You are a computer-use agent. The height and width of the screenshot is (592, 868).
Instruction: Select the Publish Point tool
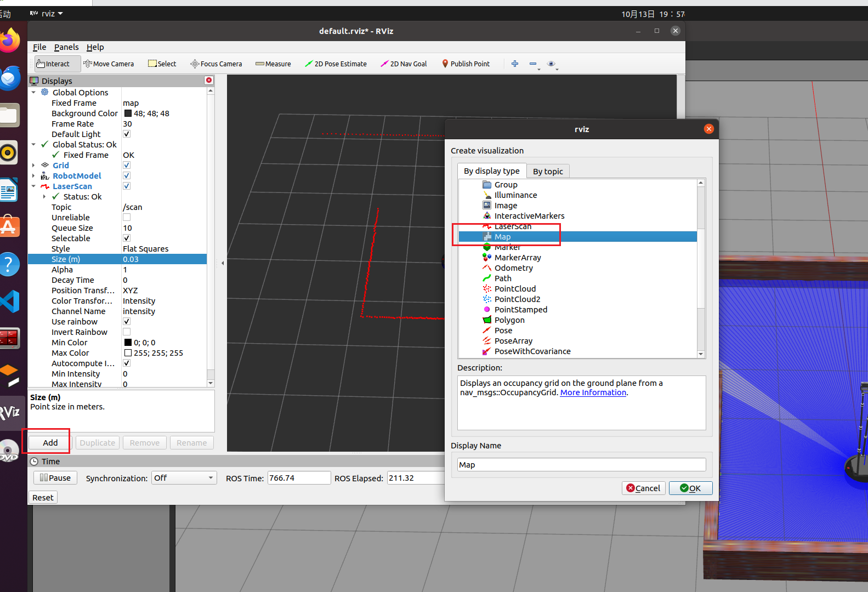click(x=466, y=64)
